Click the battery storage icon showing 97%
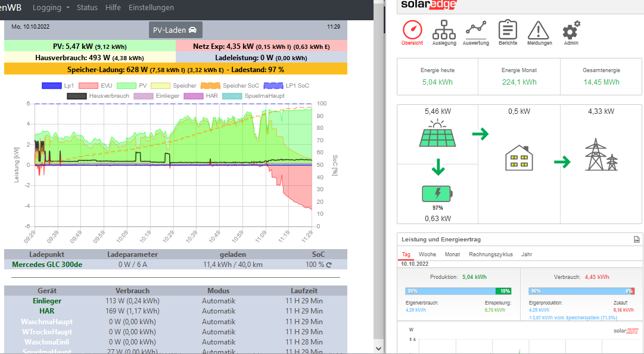Image resolution: width=644 pixels, height=354 pixels. click(437, 194)
